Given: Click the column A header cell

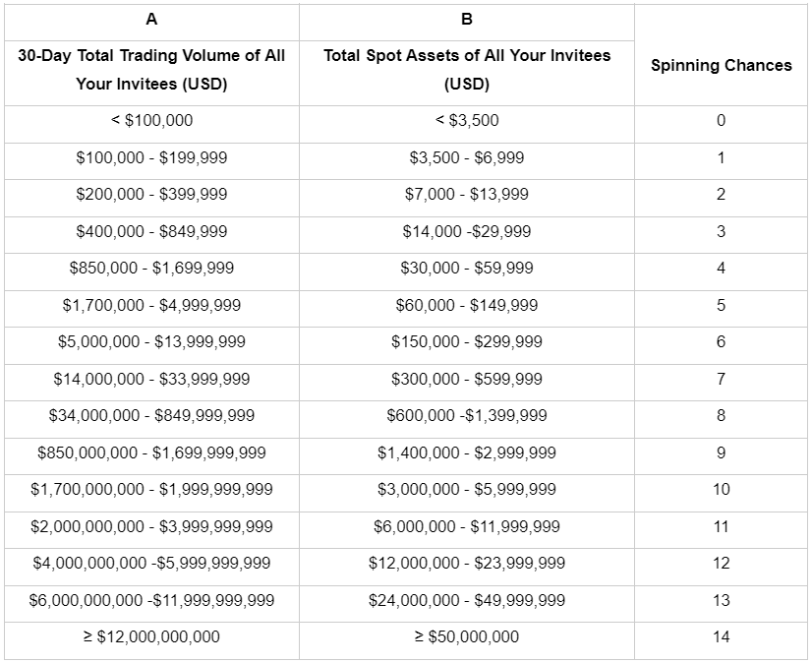Looking at the screenshot, I should pyautogui.click(x=151, y=20).
